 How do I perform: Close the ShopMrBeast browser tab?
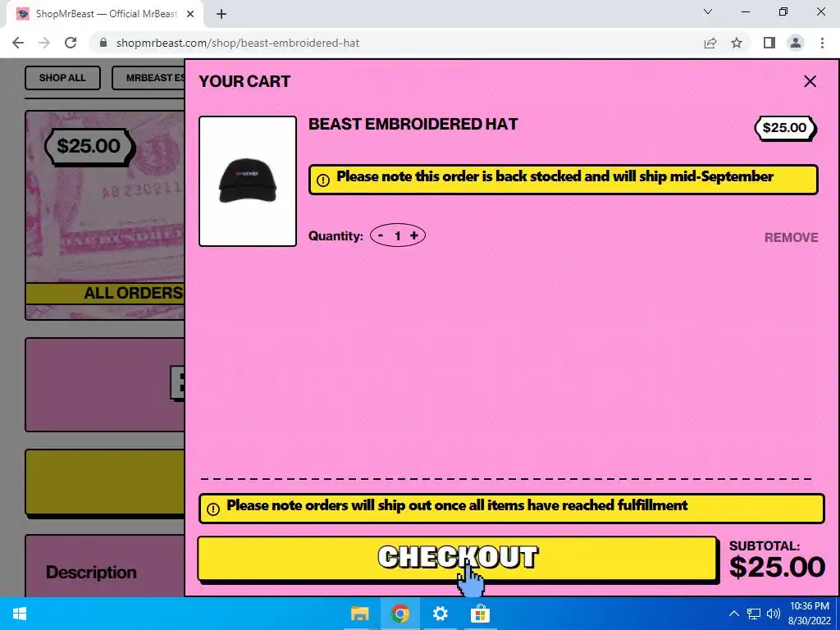190,14
